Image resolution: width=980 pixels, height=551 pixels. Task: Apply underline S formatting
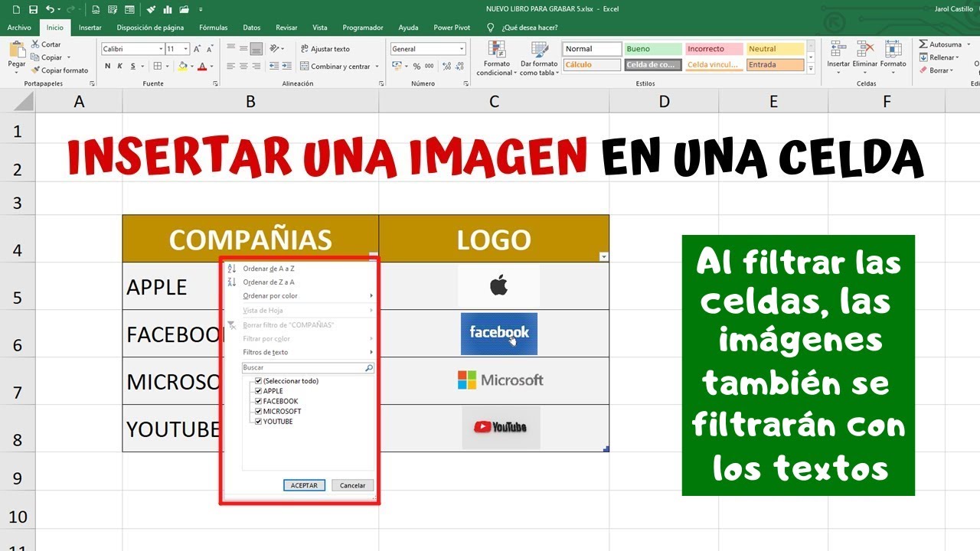tap(132, 67)
